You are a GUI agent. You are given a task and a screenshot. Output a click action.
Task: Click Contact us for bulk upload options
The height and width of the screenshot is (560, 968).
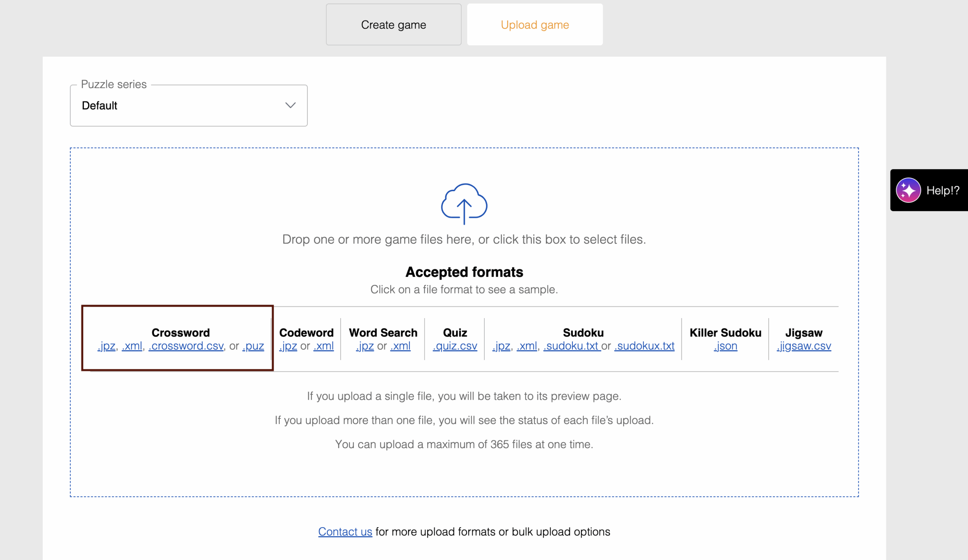[344, 532]
